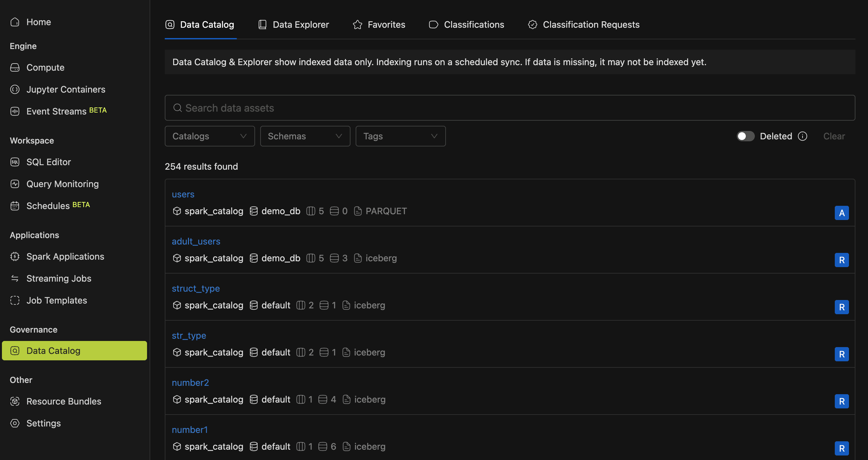Open Jupyter Containers via its icon
Screen dimensions: 868x460
[x=15, y=89]
